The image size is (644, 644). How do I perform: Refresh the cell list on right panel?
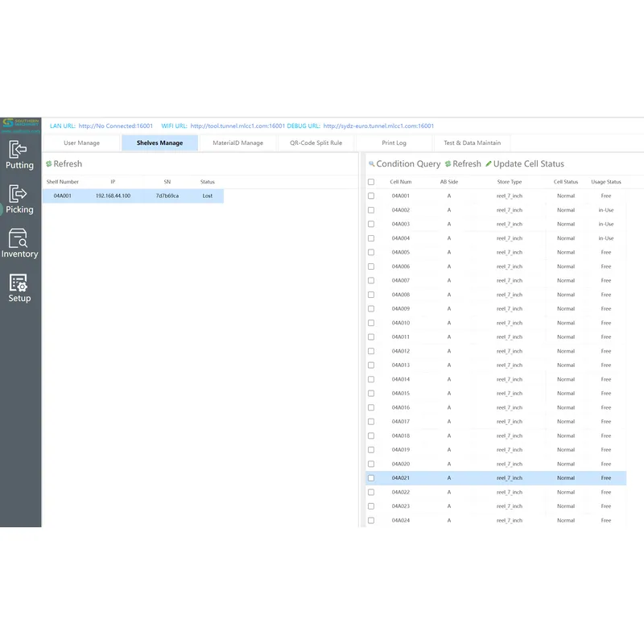coord(462,164)
